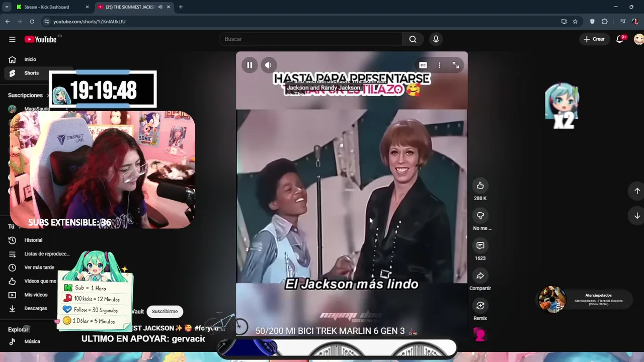Image resolution: width=644 pixels, height=362 pixels.
Task: Bookmark this page with the star
Action: pos(575,22)
